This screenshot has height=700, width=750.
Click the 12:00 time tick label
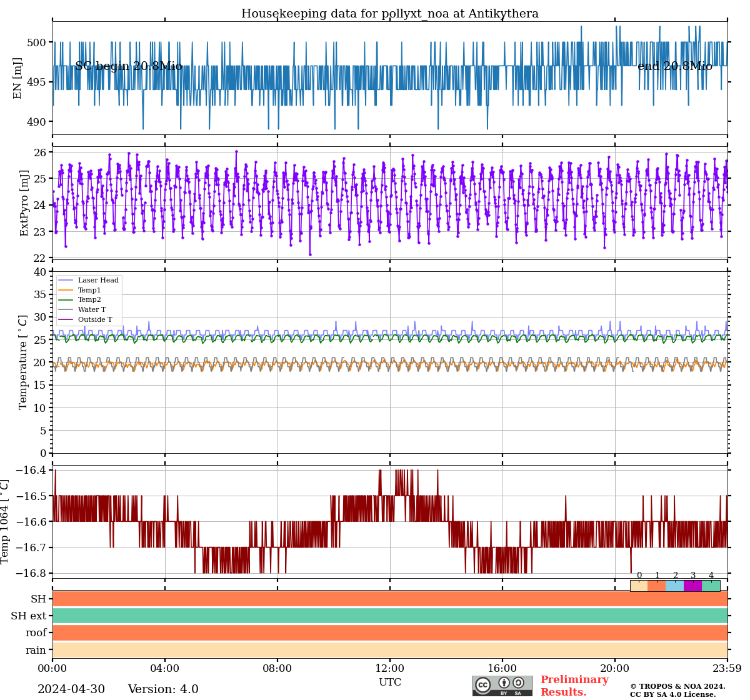coord(390,668)
